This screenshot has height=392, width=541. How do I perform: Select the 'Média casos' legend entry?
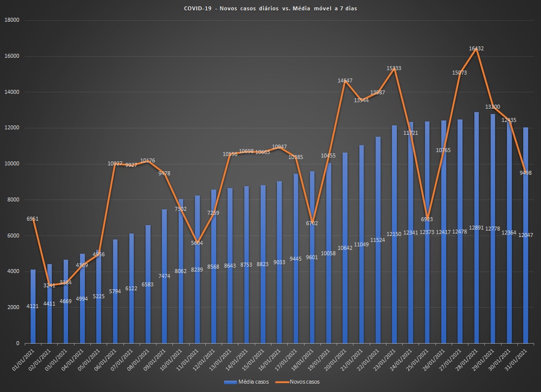pyautogui.click(x=253, y=382)
